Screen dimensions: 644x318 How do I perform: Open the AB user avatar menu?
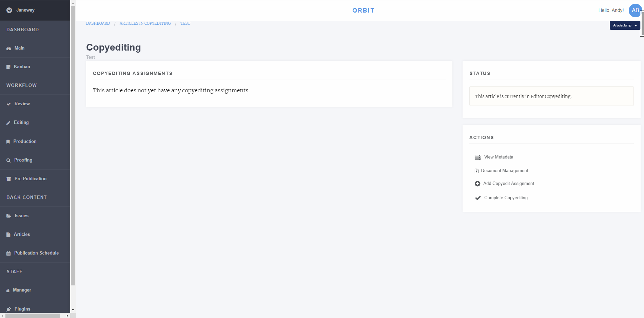coord(635,11)
